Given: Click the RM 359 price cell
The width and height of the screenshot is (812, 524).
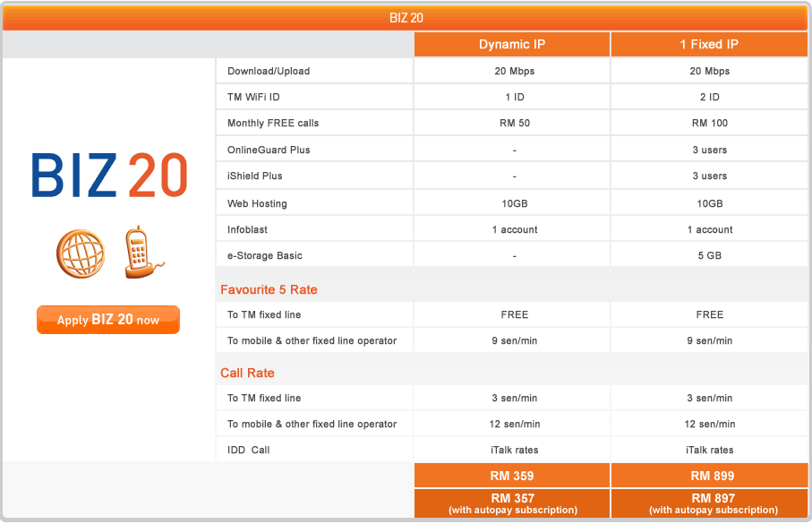Looking at the screenshot, I should pyautogui.click(x=512, y=476).
